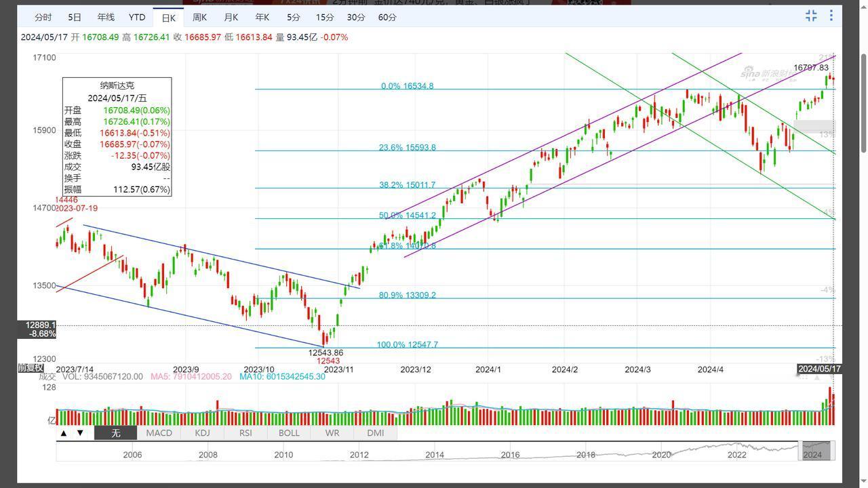Click the 12889.1 crosshair price tag
The width and height of the screenshot is (868, 488).
point(40,325)
